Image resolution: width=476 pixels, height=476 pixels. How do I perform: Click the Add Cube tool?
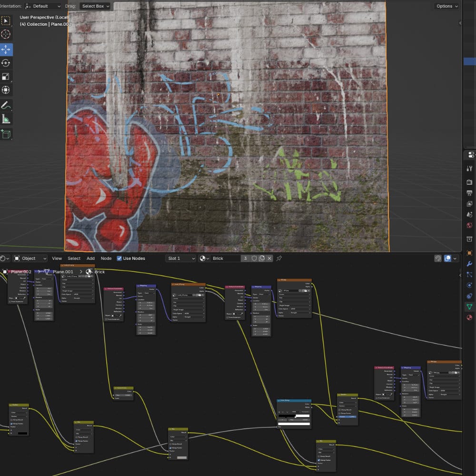point(6,134)
